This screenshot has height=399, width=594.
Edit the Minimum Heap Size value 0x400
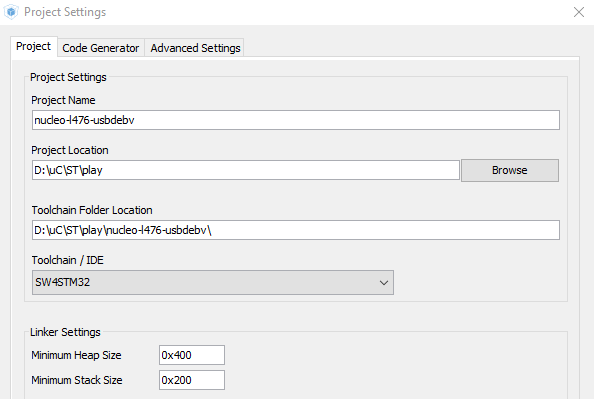click(x=192, y=355)
